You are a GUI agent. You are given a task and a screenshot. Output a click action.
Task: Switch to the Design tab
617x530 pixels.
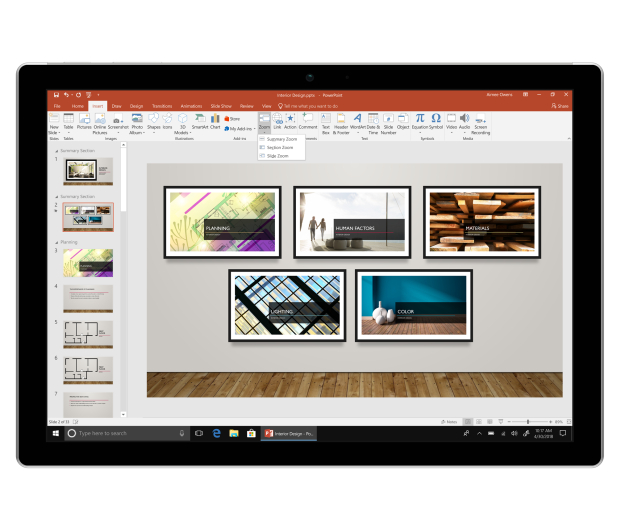136,106
